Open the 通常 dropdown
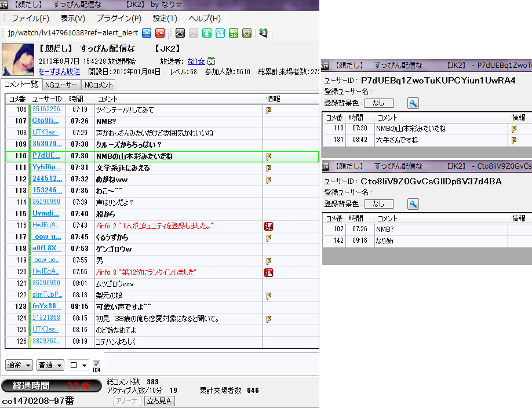The height and width of the screenshot is (408, 532). 19,365
